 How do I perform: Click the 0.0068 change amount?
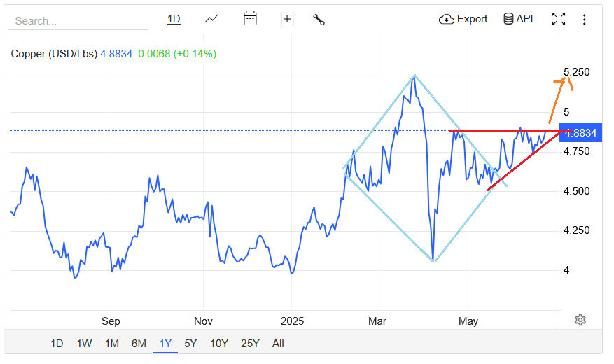click(154, 54)
